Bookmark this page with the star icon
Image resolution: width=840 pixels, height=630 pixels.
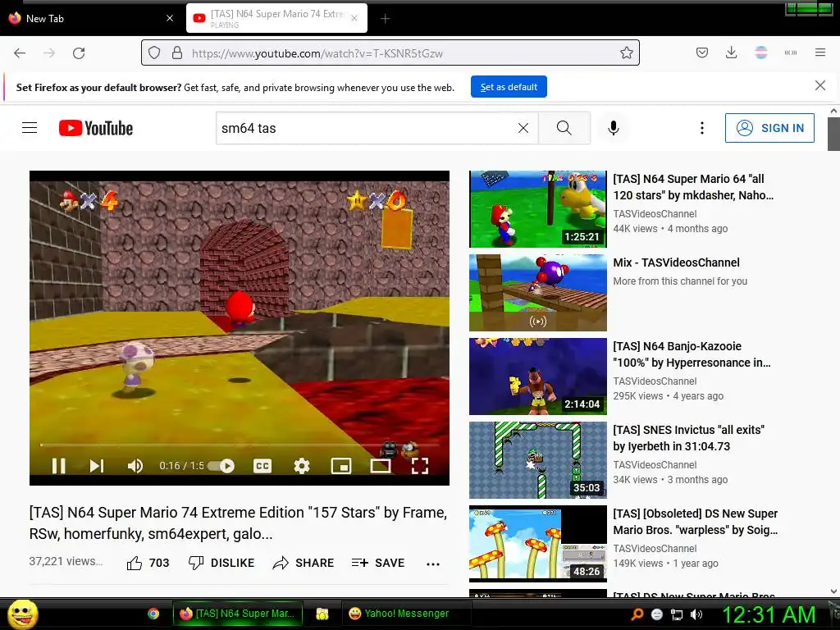tap(626, 52)
